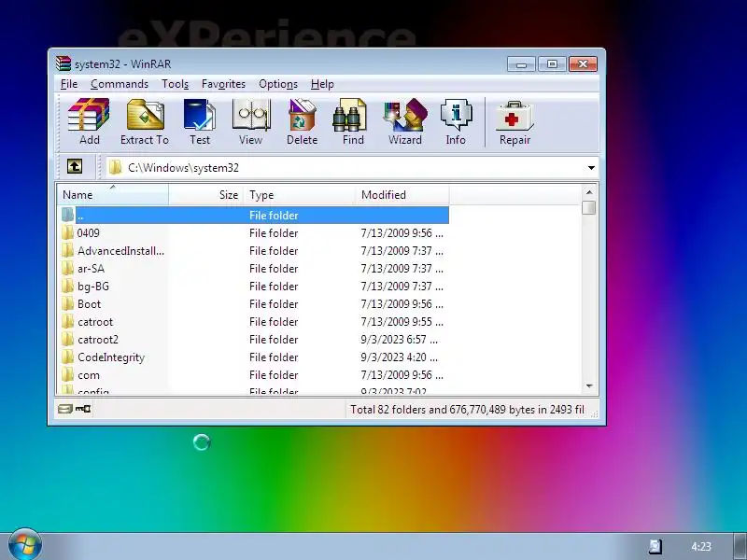Go up one folder level with arrow button
747x560 pixels.
pos(75,167)
